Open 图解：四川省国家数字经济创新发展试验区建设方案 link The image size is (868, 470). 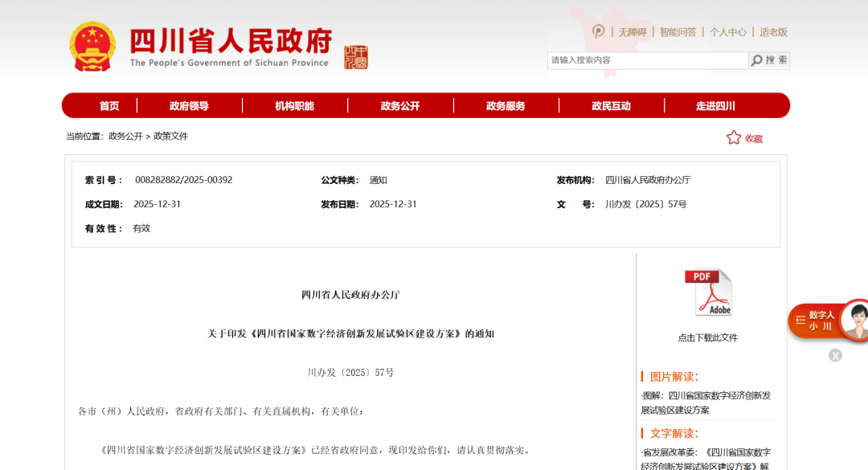point(706,403)
